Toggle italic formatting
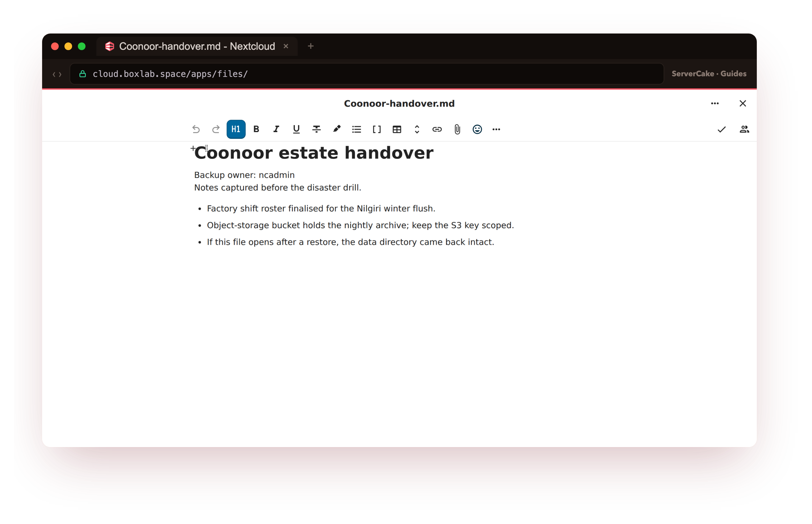The height and width of the screenshot is (524, 812). [276, 129]
